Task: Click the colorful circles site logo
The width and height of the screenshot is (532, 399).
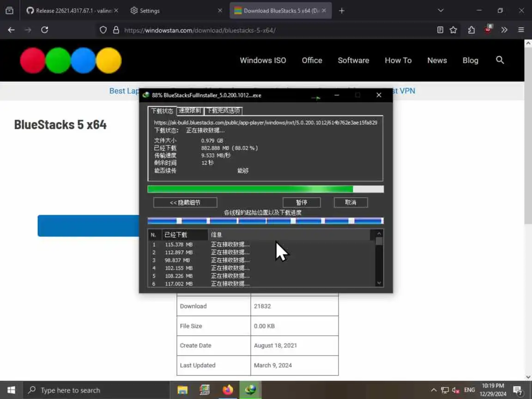Action: coord(71,60)
